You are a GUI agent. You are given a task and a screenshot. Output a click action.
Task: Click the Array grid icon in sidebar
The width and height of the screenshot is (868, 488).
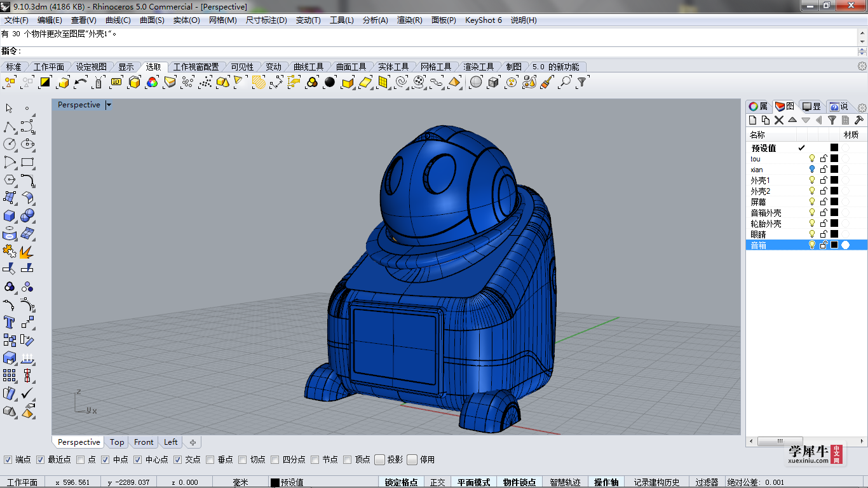(10, 376)
